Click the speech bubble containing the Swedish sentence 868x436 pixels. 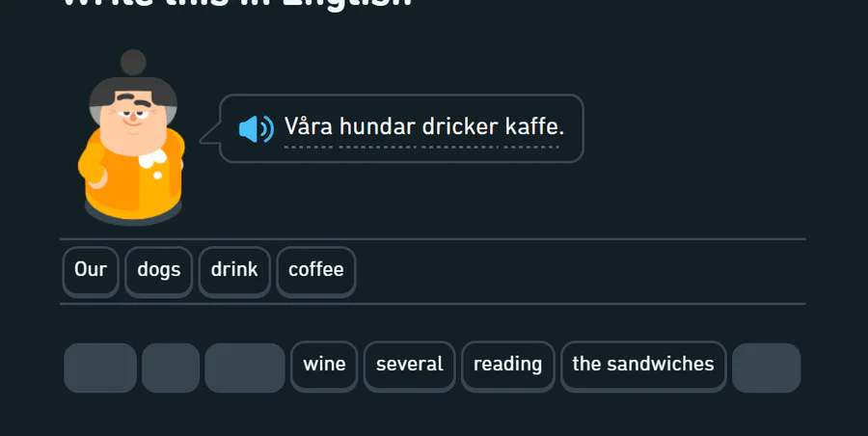pos(401,128)
